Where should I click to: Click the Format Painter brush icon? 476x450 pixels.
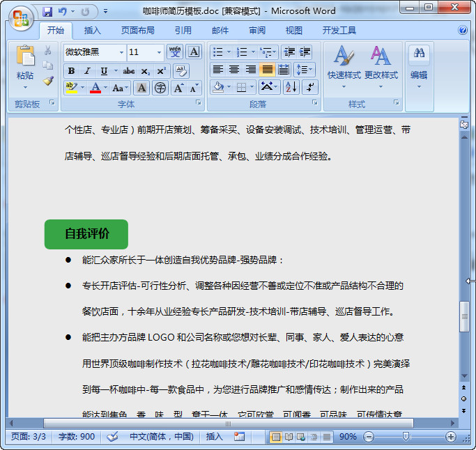pos(48,81)
